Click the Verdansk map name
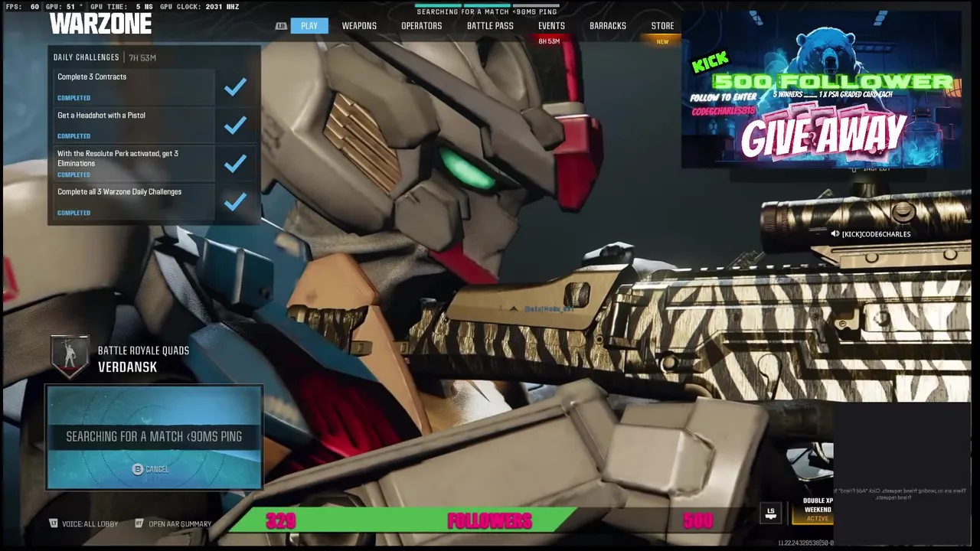The height and width of the screenshot is (551, 980). (x=127, y=367)
